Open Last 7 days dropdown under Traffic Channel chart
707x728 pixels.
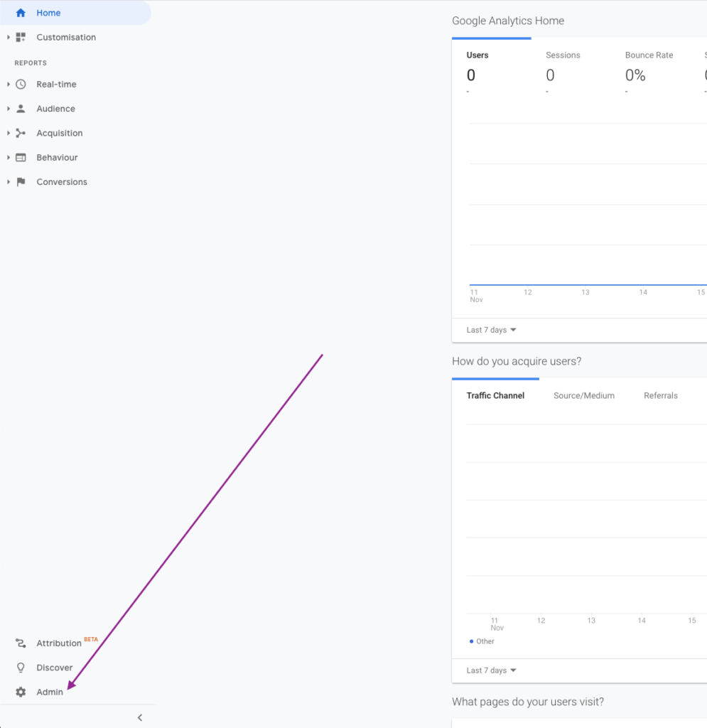coord(491,670)
